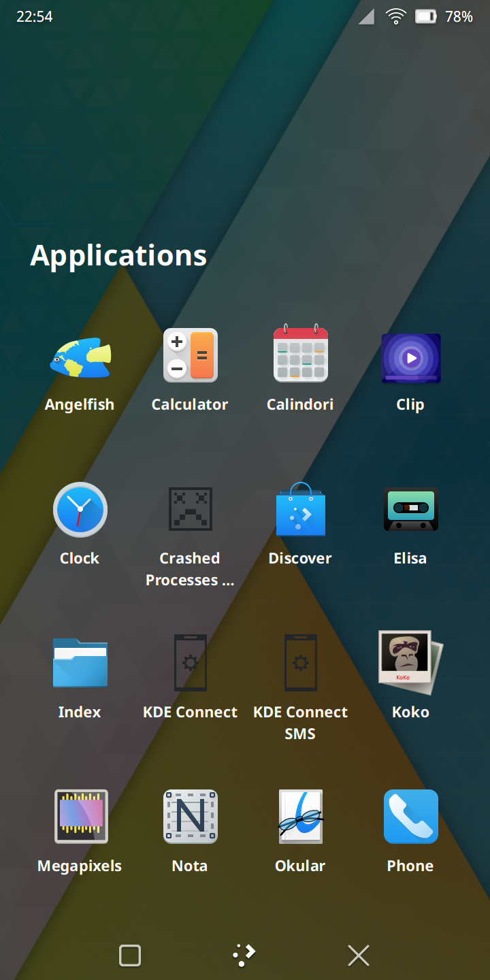Tap the square task switcher button

coord(130,955)
